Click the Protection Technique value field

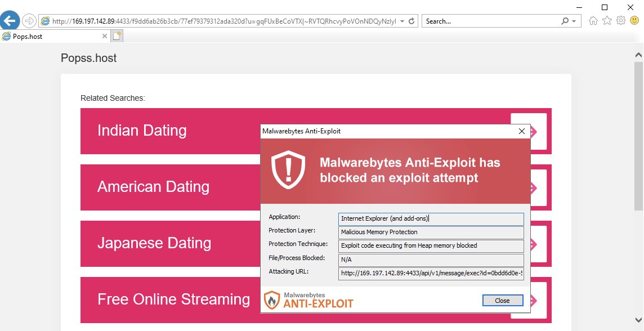[431, 245]
